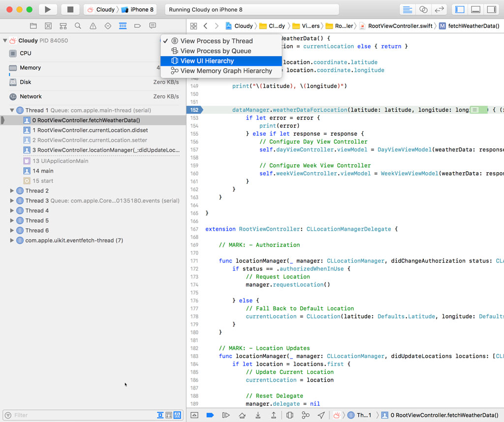
Task: Hide the Navigator panel
Action: (460, 9)
